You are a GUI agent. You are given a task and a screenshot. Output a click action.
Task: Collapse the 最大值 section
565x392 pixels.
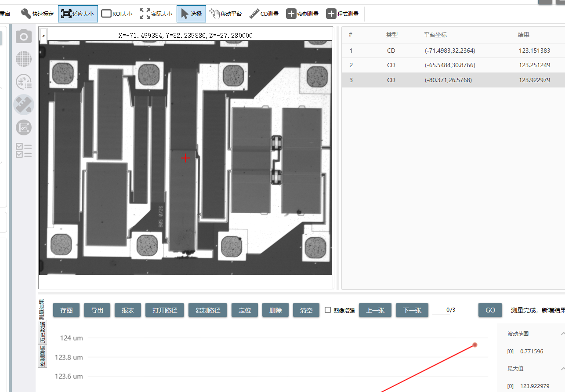pos(563,369)
